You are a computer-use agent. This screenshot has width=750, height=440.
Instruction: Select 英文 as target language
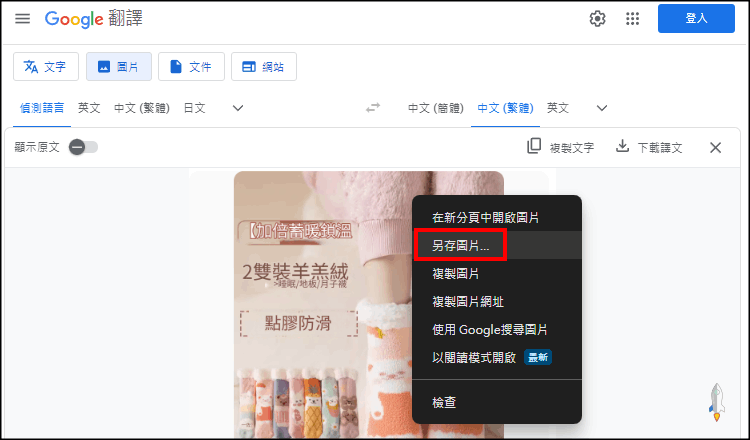point(558,108)
